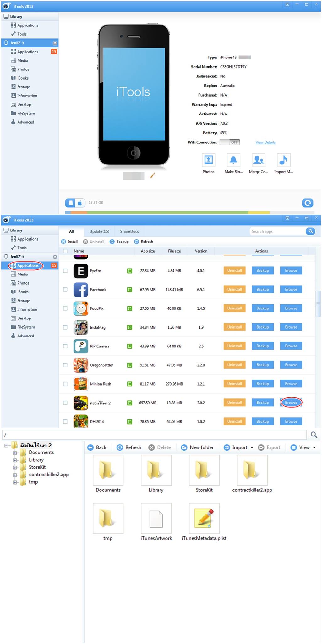Click the EyeEm app icon
Image resolution: width=322 pixels, height=644 pixels.
coord(81,271)
